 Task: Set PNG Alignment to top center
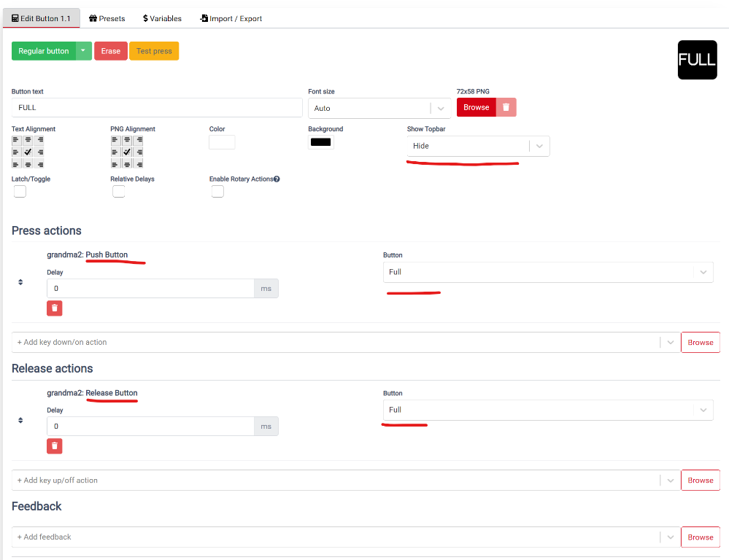click(x=127, y=140)
